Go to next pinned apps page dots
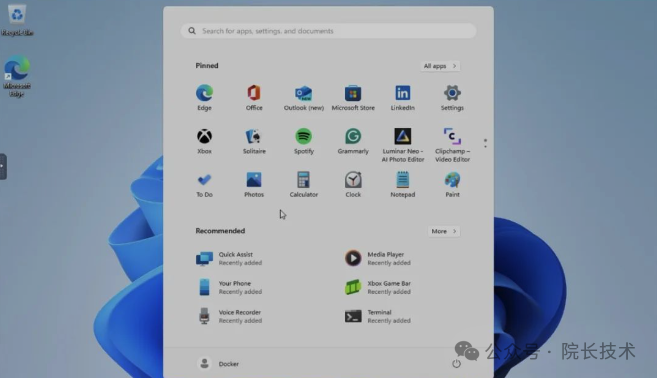This screenshot has width=657, height=378. (x=485, y=143)
